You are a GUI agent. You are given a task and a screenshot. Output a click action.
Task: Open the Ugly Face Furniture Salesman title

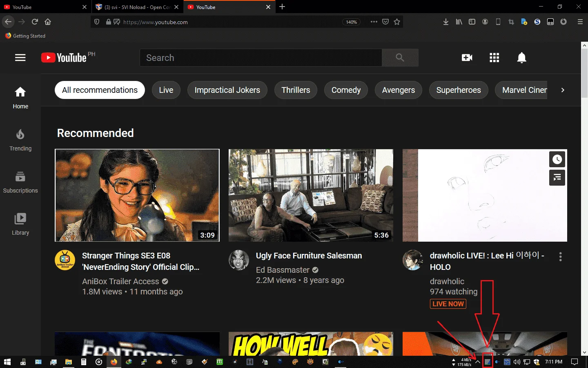309,256
